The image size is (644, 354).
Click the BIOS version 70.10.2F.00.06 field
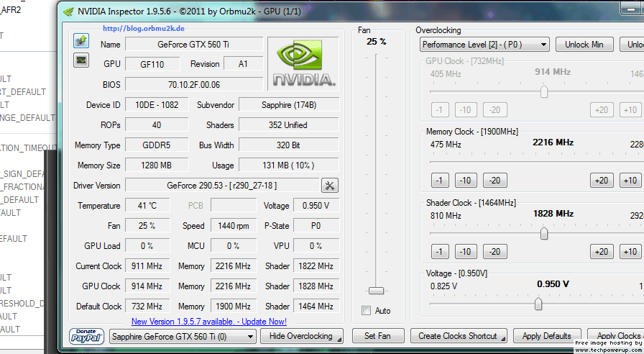[x=194, y=85]
